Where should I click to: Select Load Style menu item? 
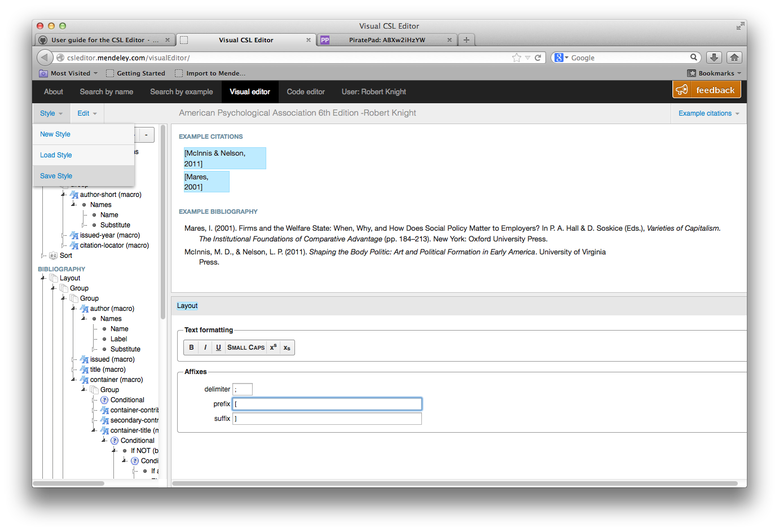pyautogui.click(x=83, y=155)
